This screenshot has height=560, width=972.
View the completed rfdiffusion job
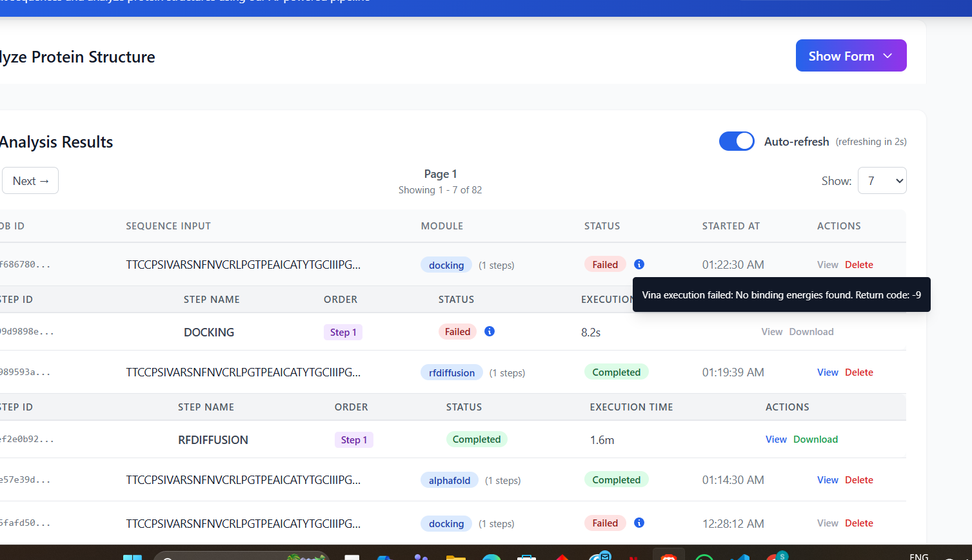(x=828, y=372)
